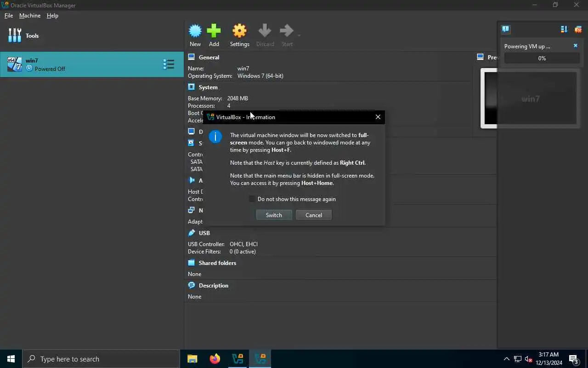
Task: Show hidden system tray icons chevron
Action: coord(507,359)
